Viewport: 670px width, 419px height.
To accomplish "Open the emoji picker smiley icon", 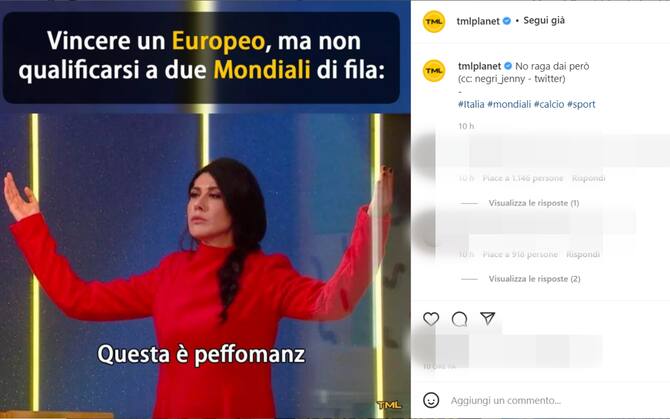I will (x=431, y=400).
